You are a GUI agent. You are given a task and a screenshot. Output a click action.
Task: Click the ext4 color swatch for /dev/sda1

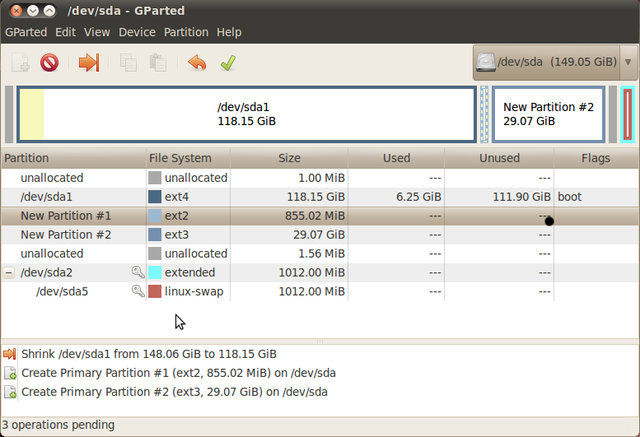point(155,197)
